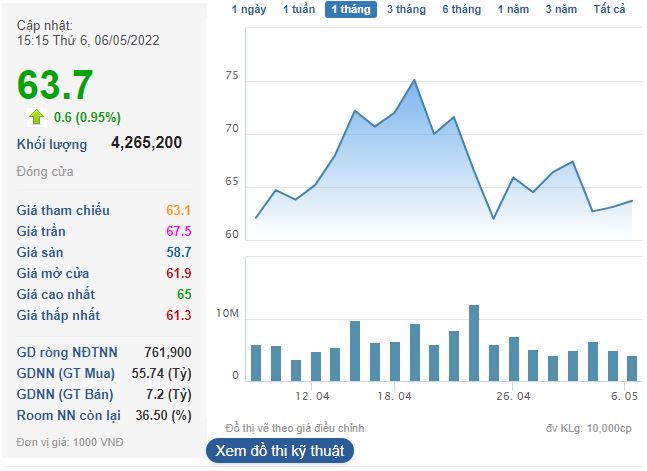Image resolution: width=647 pixels, height=471 pixels.
Task: Click the ceiling price value 67.5
Action: pos(179,231)
